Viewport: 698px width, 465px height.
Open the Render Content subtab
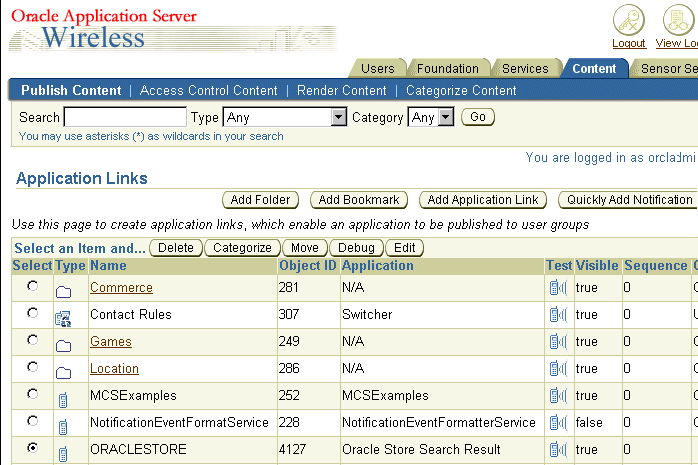(342, 90)
